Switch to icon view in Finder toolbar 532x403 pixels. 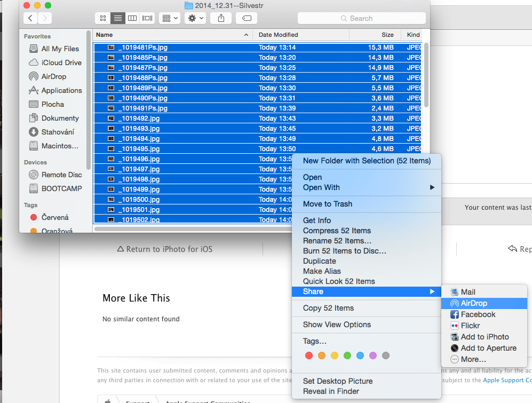tap(102, 18)
